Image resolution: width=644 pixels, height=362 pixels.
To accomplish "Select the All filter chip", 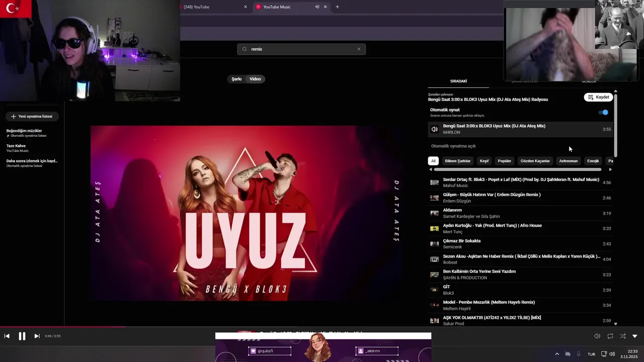I will pyautogui.click(x=433, y=161).
